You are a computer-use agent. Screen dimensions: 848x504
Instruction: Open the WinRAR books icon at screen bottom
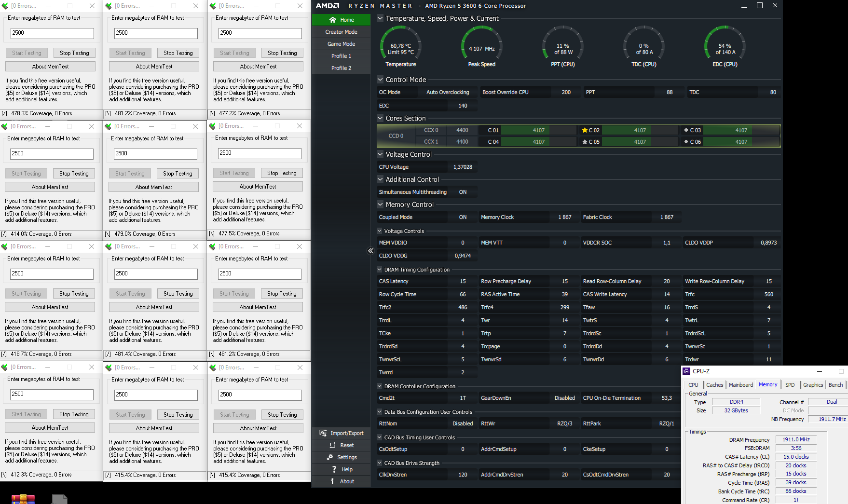click(x=23, y=499)
